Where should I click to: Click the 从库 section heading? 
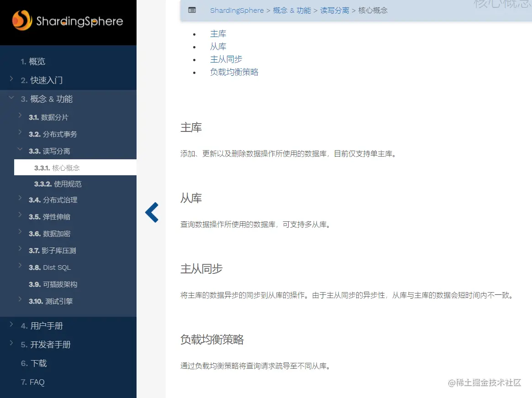191,198
